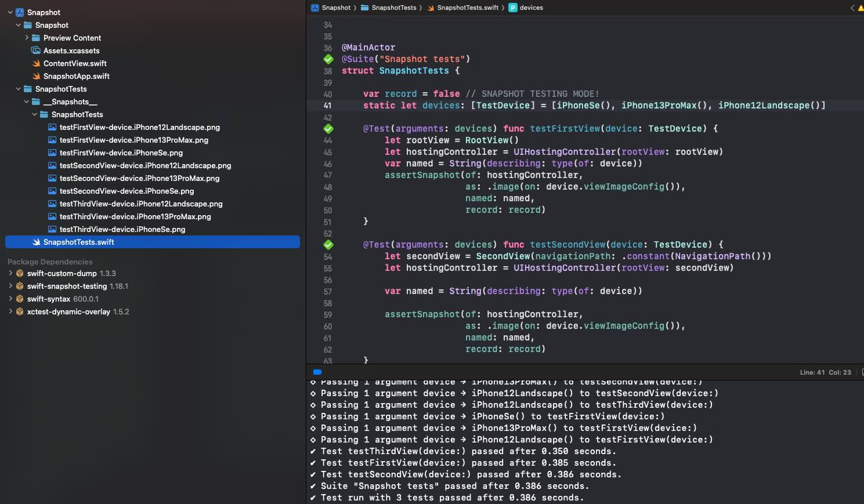Click the Snapshot project icon in navigator
Screen dimensions: 864x504
(x=20, y=12)
